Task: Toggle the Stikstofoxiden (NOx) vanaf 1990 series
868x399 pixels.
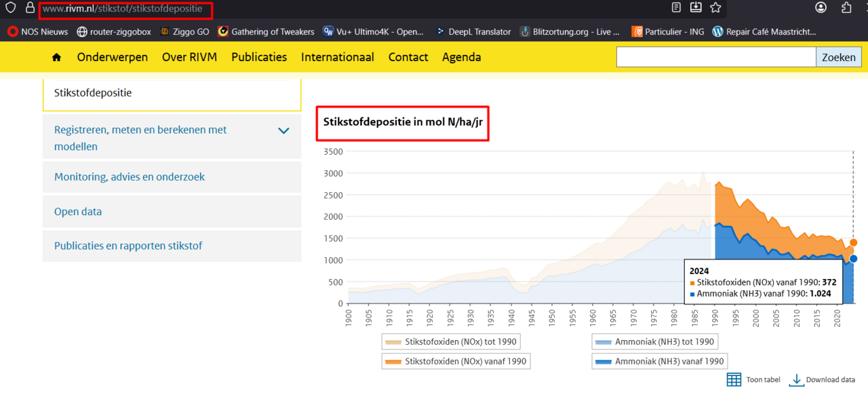Action: click(455, 362)
